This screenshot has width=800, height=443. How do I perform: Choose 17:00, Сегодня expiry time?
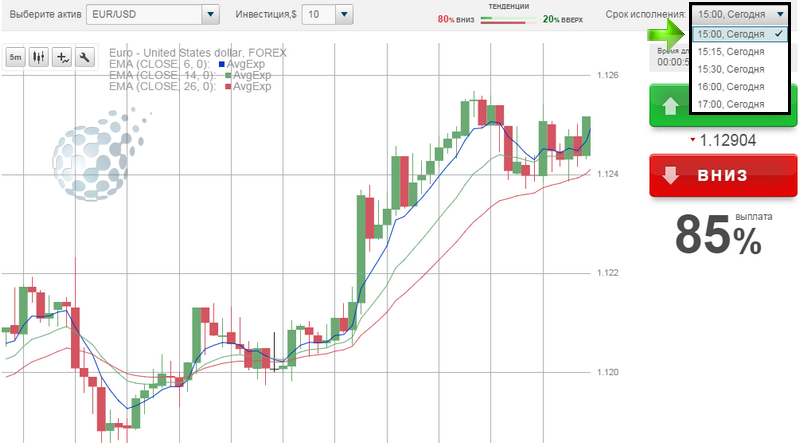click(x=731, y=104)
